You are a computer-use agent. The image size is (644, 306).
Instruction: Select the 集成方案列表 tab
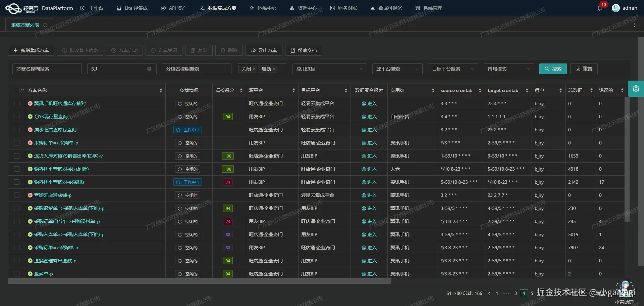click(25, 25)
